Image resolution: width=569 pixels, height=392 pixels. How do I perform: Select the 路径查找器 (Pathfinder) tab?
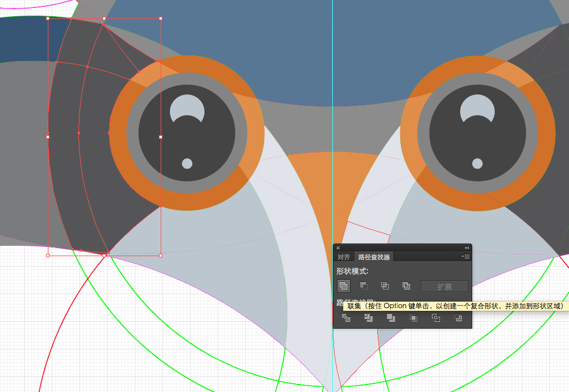(374, 257)
